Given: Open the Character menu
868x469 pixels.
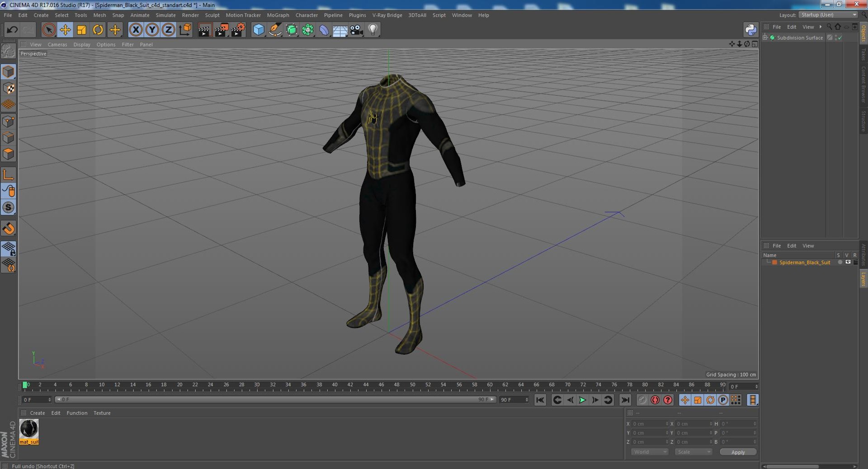Looking at the screenshot, I should [307, 15].
